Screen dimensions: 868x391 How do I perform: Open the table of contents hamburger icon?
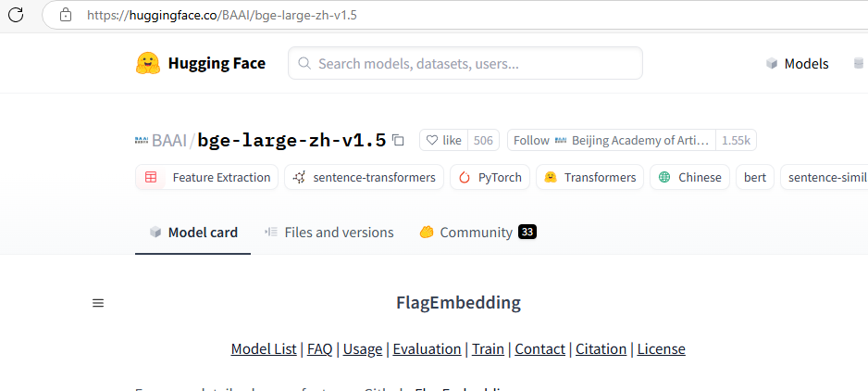point(98,303)
